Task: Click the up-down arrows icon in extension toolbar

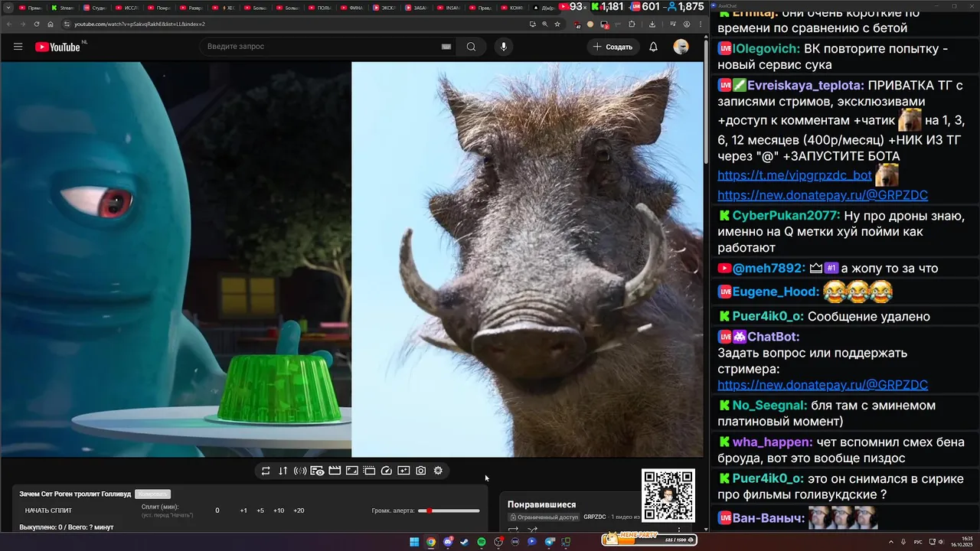Action: click(x=283, y=471)
